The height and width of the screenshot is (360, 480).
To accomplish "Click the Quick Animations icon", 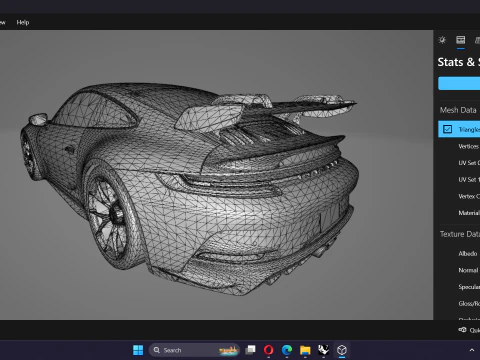I will tap(462, 330).
